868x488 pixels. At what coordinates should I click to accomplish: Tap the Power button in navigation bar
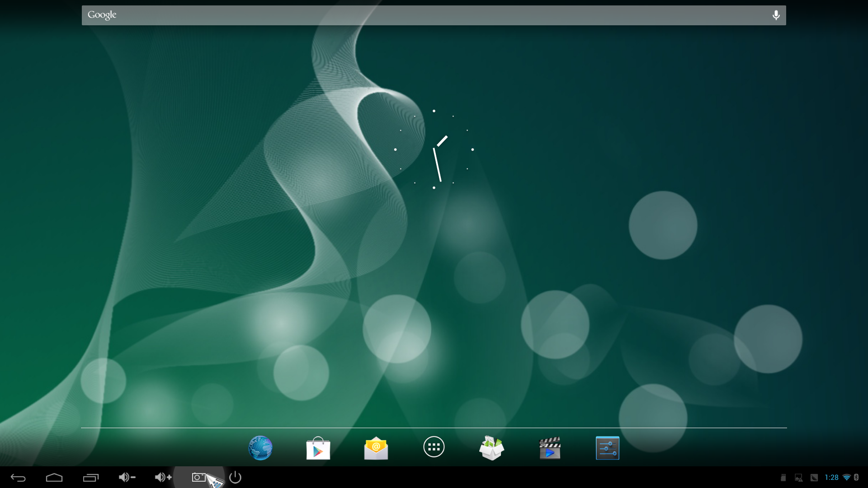pos(235,477)
